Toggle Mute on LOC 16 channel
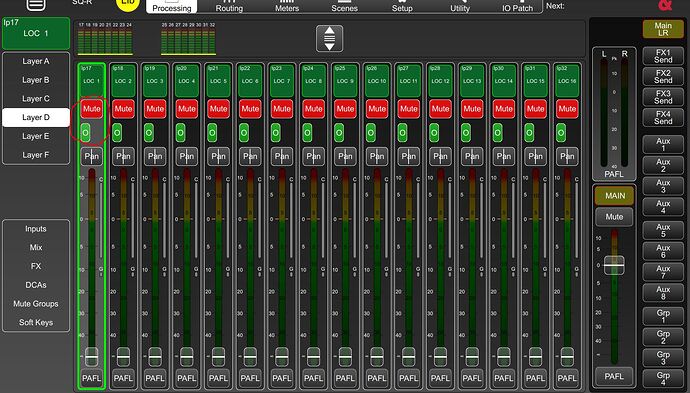Viewport: 690px width, 393px height. coord(567,109)
